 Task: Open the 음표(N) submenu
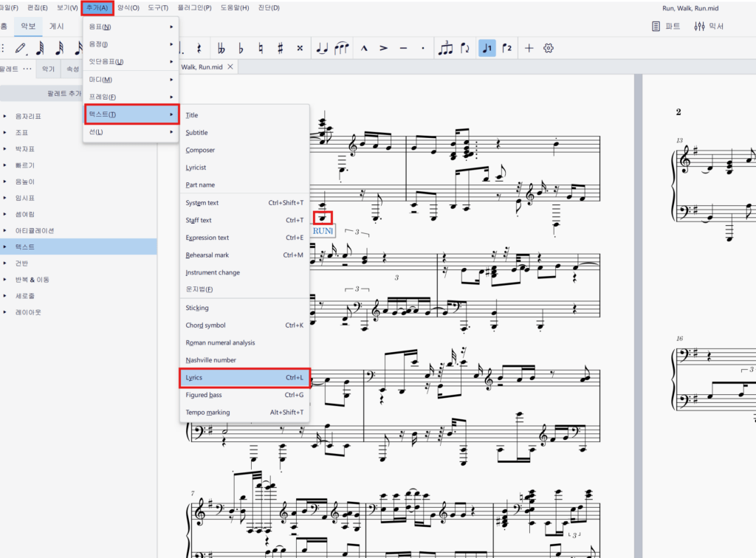(x=131, y=27)
